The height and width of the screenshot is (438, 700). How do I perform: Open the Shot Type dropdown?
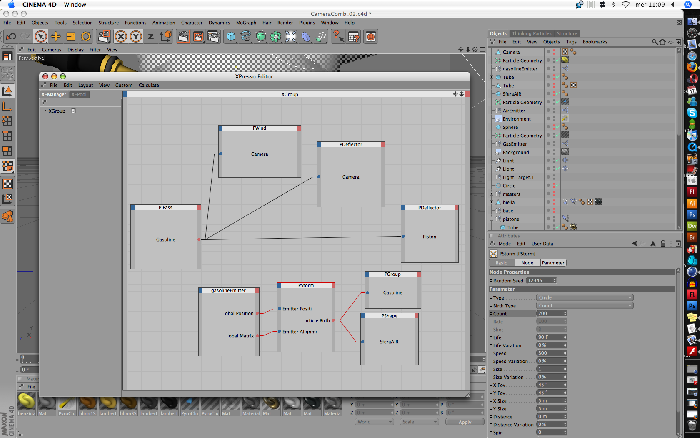click(584, 305)
